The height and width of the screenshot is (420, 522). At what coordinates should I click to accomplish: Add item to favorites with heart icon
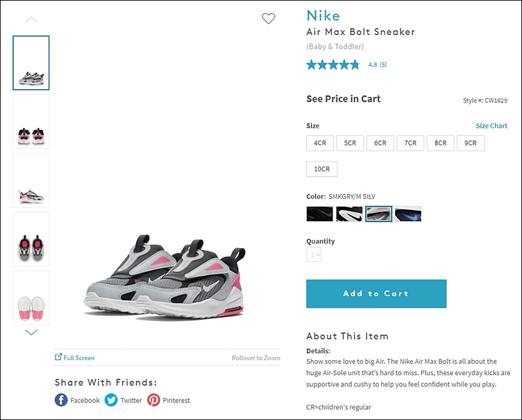coord(268,18)
